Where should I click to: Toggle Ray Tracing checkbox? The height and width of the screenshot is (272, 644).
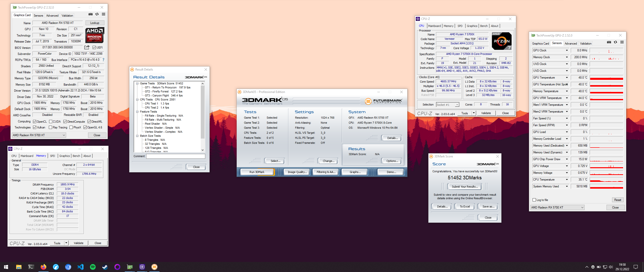pyautogui.click(x=51, y=127)
